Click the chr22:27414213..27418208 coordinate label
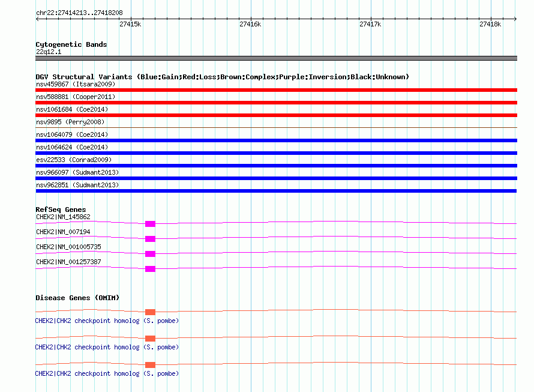Viewport: 534px width, 392px height. pos(79,13)
